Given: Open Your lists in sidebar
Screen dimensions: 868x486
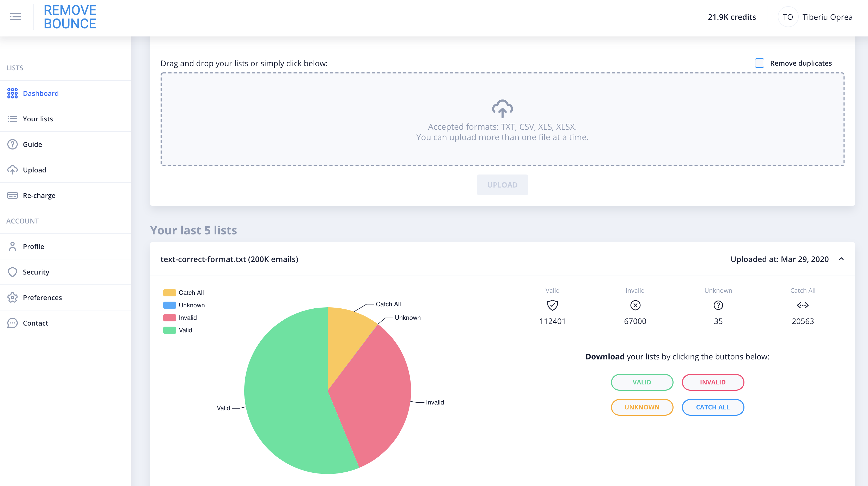Looking at the screenshot, I should click(x=38, y=119).
